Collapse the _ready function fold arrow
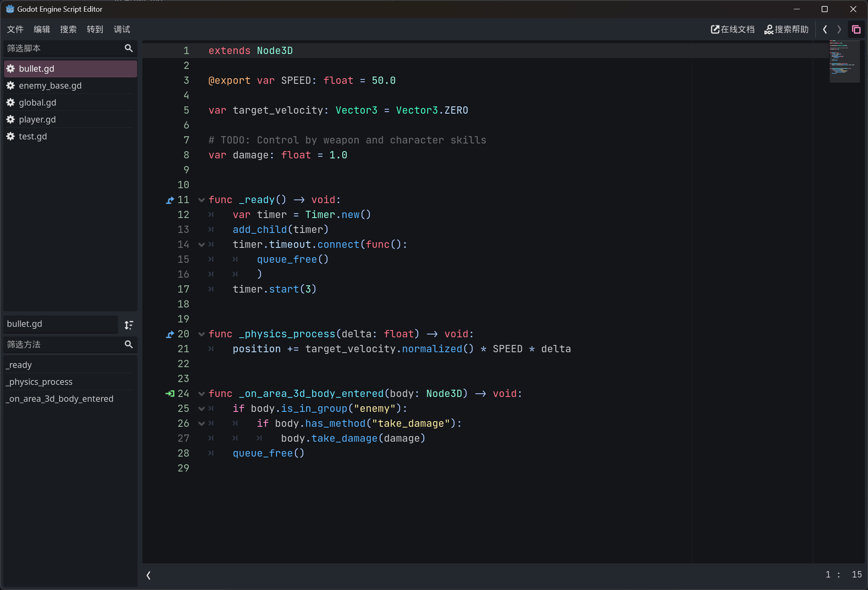The height and width of the screenshot is (590, 868). pyautogui.click(x=201, y=200)
